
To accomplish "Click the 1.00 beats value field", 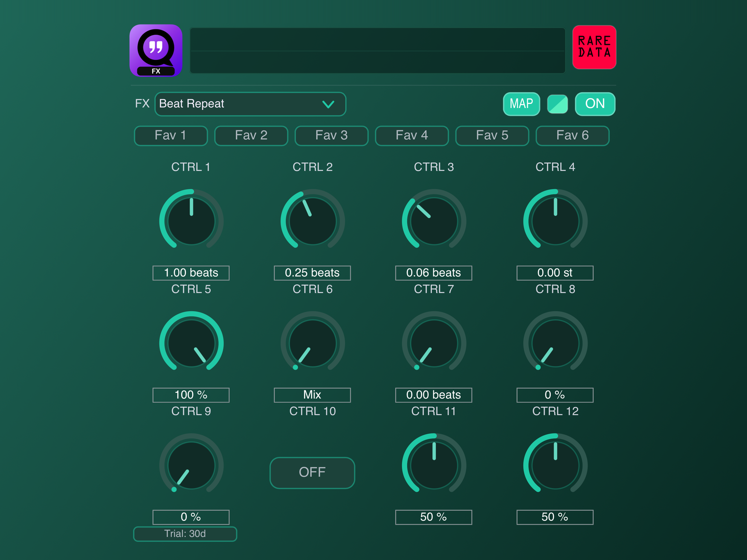I will [191, 273].
